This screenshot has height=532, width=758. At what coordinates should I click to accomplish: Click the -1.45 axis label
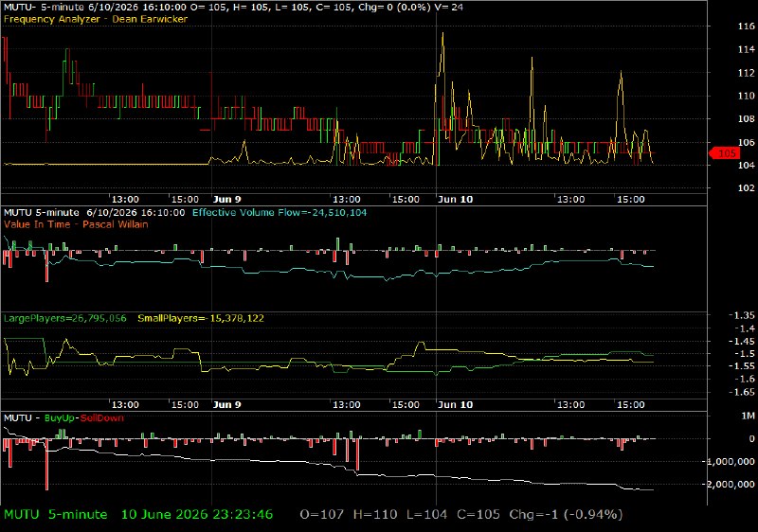point(742,342)
